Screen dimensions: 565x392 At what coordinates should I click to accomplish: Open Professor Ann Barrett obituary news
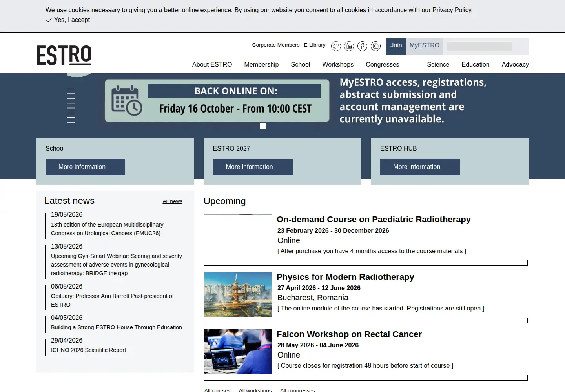coord(112,300)
